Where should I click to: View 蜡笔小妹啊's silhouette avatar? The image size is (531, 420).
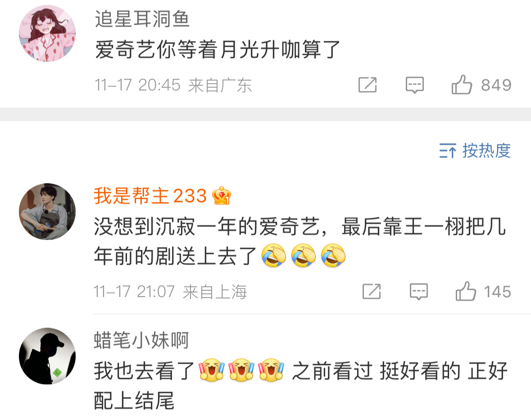click(x=47, y=356)
